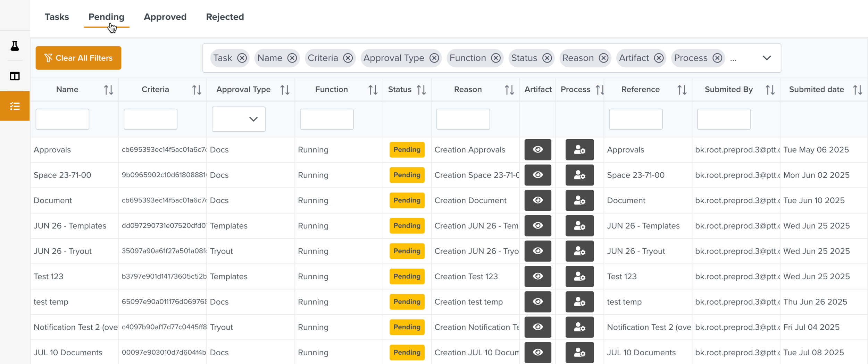View artifact for JUL 10 Documents row
868x364 pixels.
537,353
